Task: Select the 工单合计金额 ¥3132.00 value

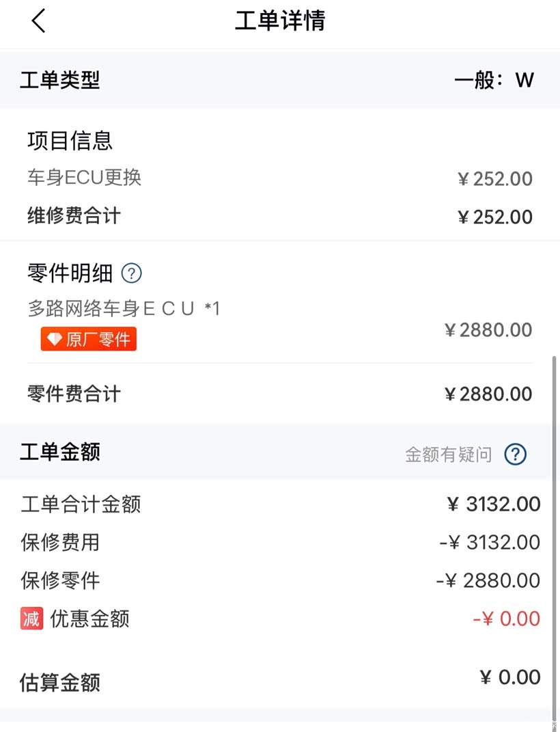Action: (493, 504)
